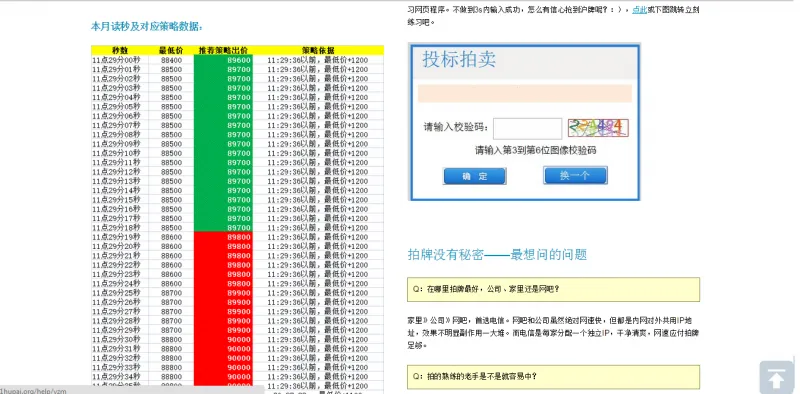Image resolution: width=800 pixels, height=394 pixels.
Task: Click the 换一个 refresh captcha button
Action: (575, 176)
